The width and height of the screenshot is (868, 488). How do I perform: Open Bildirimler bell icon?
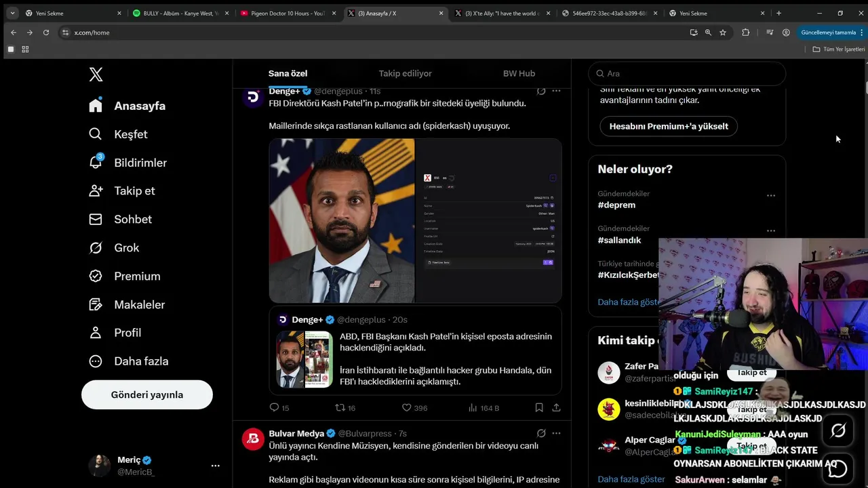pyautogui.click(x=96, y=162)
